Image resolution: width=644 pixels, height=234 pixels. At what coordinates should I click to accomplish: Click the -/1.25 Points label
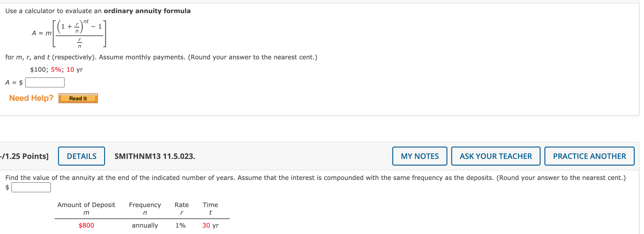click(24, 156)
